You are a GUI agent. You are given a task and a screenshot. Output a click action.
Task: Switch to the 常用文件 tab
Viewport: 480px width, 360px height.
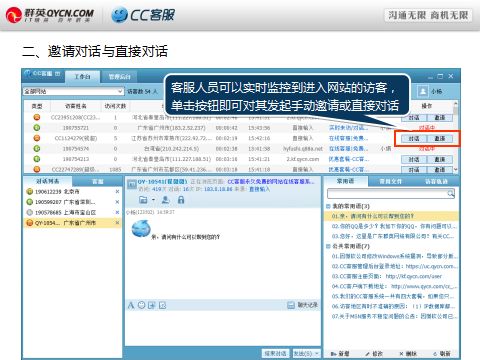tap(391, 181)
